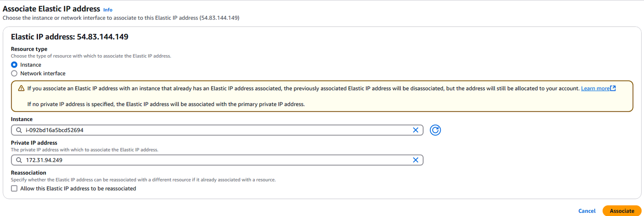Click the magnifier icon in Private IP field
Screen dimensions: 644x216
[x=19, y=160]
